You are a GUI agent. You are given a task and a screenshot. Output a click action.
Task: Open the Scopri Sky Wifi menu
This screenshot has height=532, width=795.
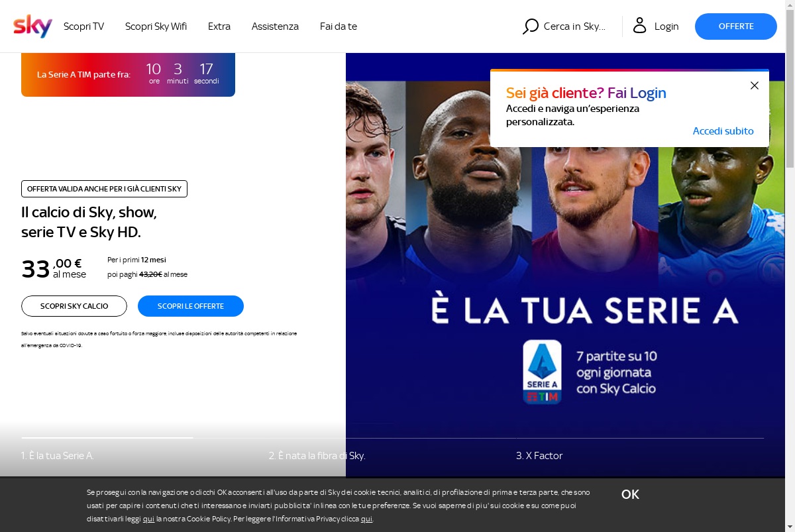click(156, 27)
